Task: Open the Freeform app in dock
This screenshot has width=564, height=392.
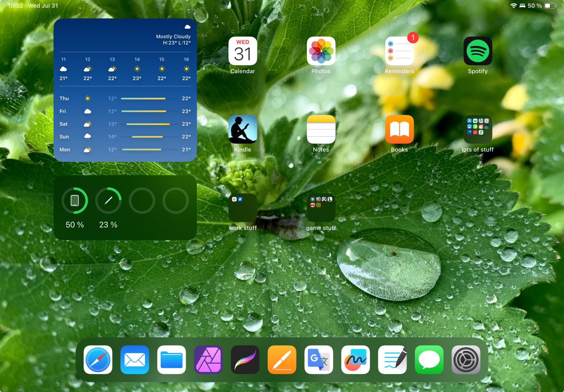Action: pos(355,360)
